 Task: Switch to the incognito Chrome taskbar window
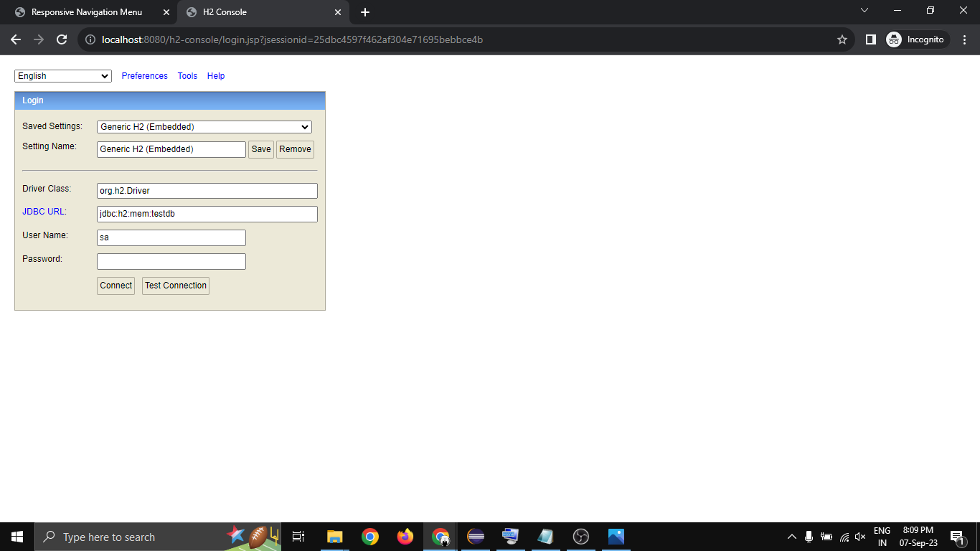point(440,537)
